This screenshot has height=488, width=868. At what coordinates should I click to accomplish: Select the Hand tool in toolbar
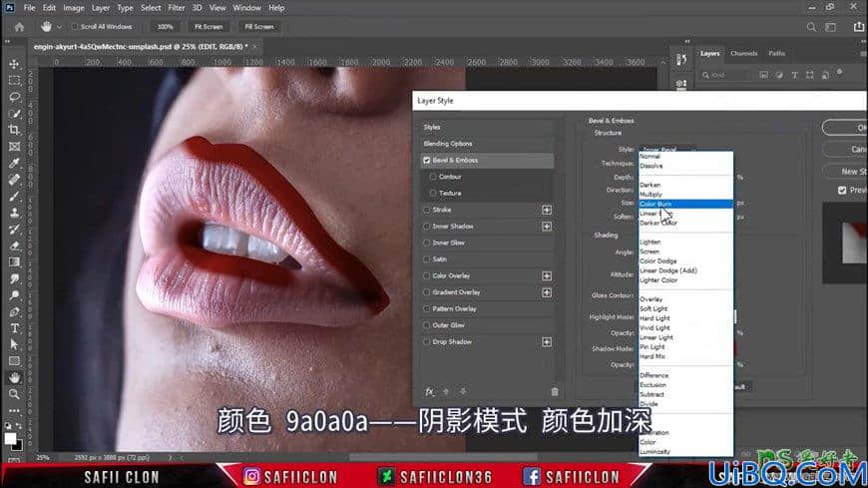(14, 378)
